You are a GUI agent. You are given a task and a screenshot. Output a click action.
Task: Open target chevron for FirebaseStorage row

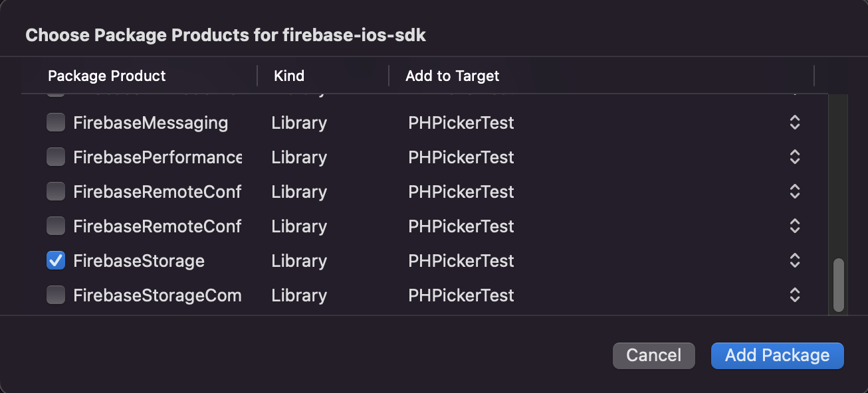click(x=794, y=261)
